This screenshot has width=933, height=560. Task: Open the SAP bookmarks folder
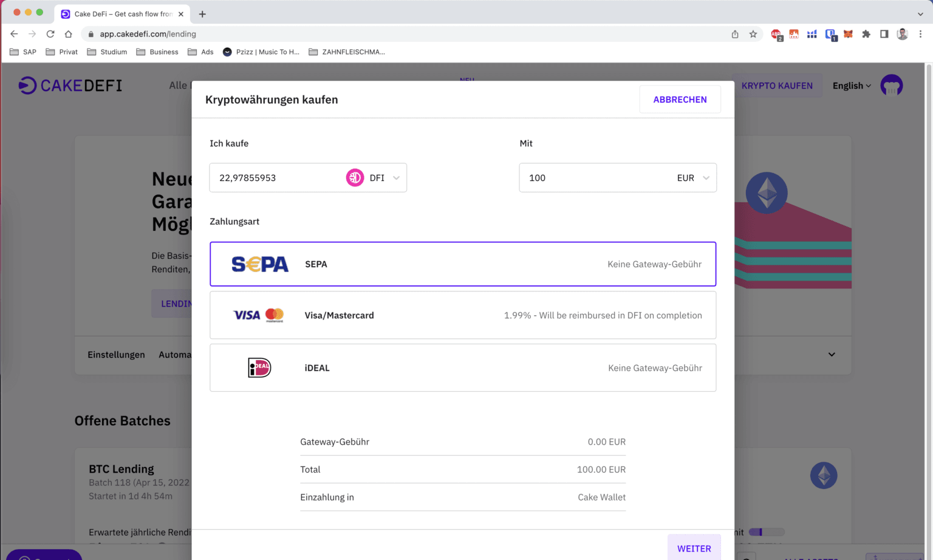pos(23,52)
